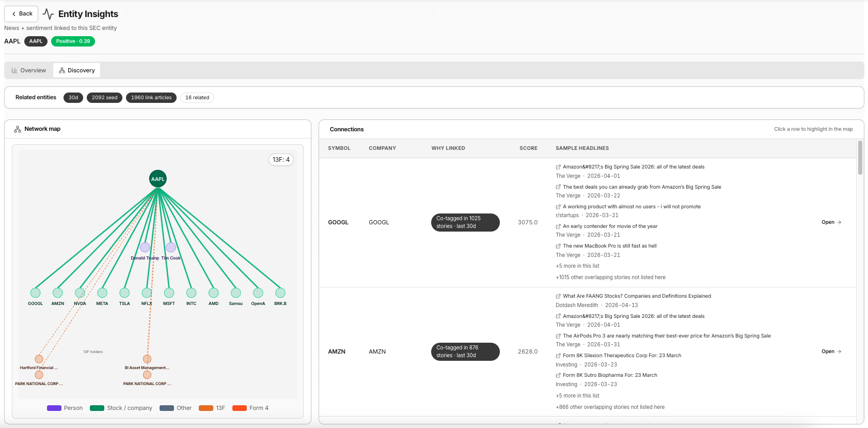Select the NFLX node in network map
The width and height of the screenshot is (868, 428).
(147, 293)
